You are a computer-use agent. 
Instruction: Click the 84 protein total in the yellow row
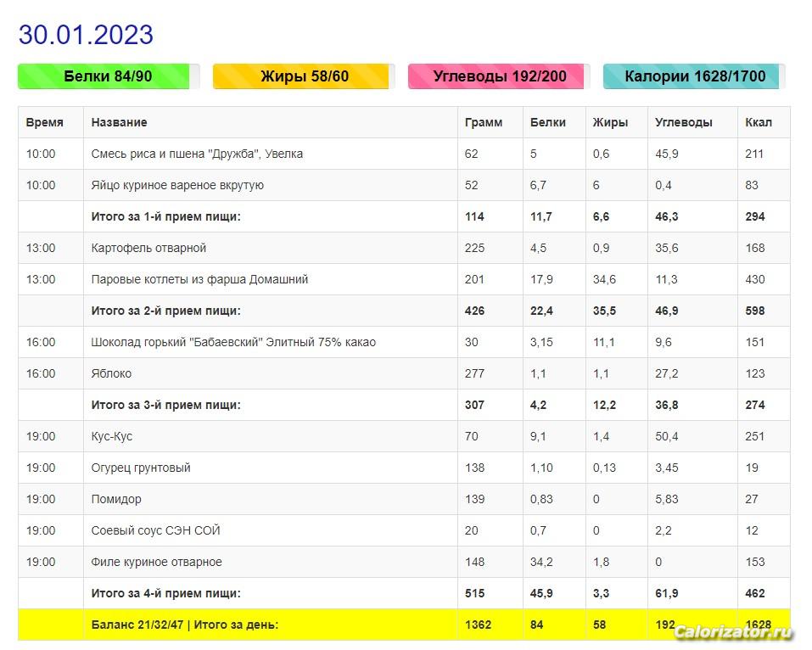(536, 625)
